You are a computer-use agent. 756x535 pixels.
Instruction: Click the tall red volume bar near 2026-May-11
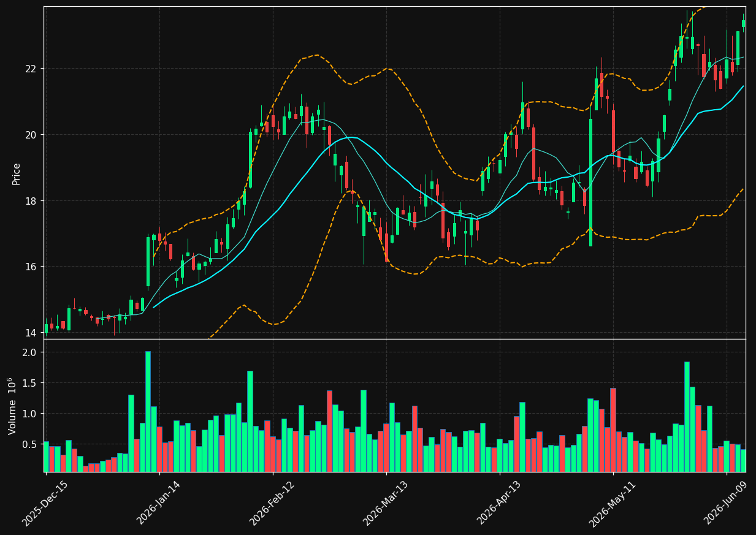click(613, 430)
